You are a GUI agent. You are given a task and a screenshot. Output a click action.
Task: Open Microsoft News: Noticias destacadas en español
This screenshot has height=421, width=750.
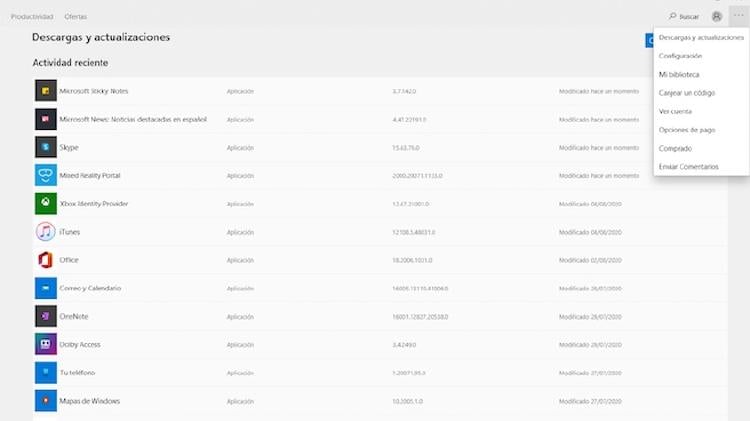133,119
